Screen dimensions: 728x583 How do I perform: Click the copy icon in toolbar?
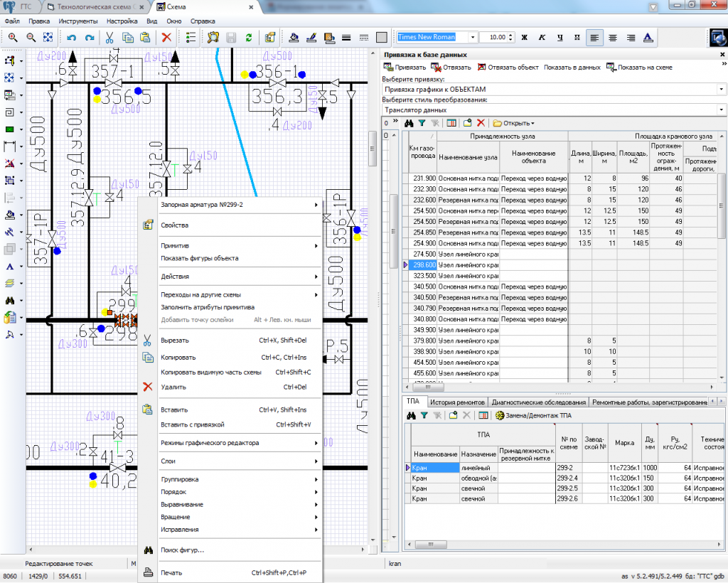(128, 38)
